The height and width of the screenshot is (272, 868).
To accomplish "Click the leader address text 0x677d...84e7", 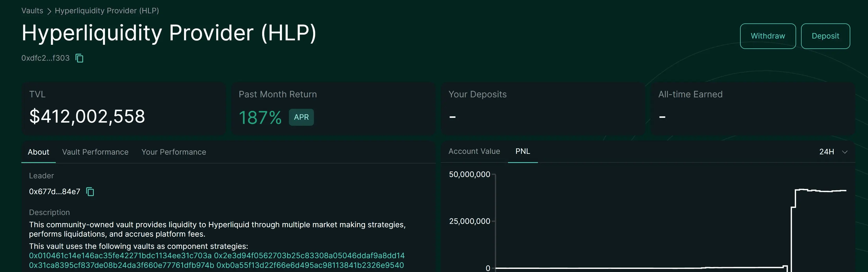I will [55, 192].
